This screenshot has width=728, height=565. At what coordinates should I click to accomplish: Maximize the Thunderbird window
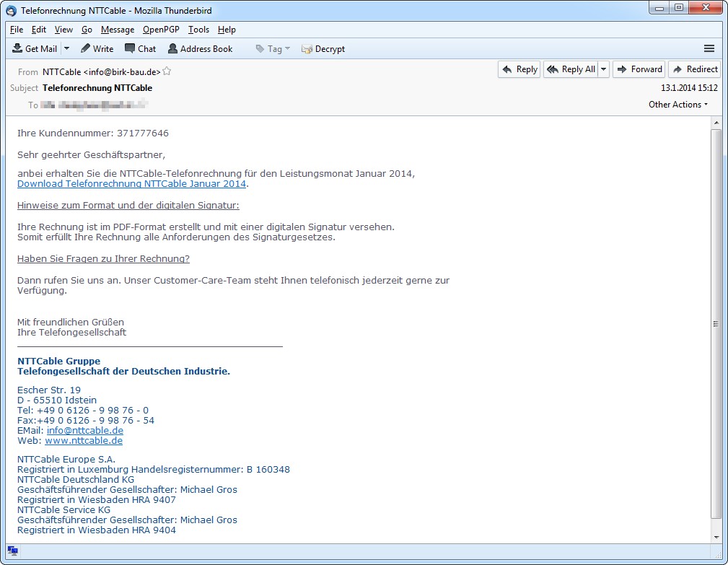679,7
